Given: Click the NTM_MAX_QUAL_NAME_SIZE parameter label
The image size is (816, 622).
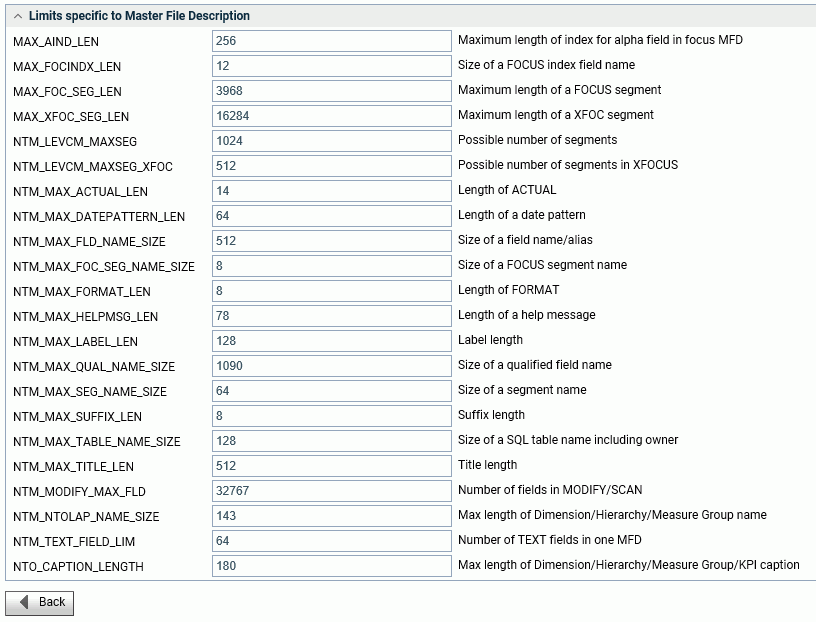Looking at the screenshot, I should click(x=94, y=367).
